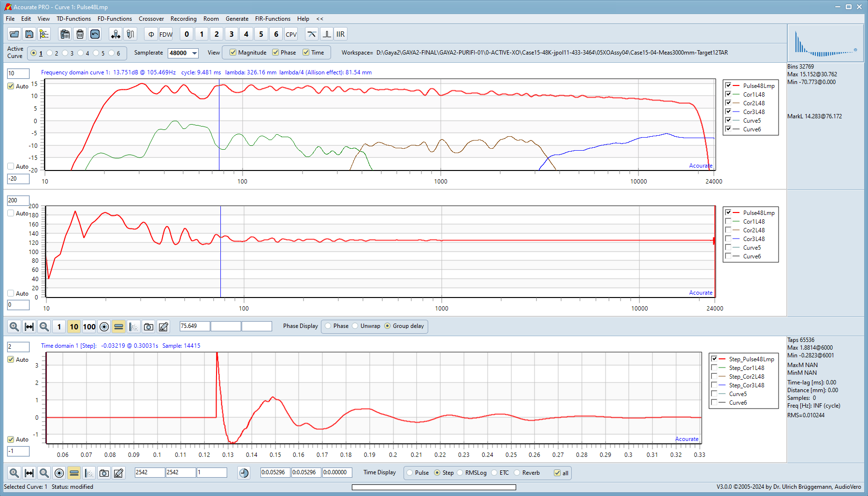The height and width of the screenshot is (496, 868).
Task: Show Cor2L48 in phase plot legend
Action: tap(728, 230)
